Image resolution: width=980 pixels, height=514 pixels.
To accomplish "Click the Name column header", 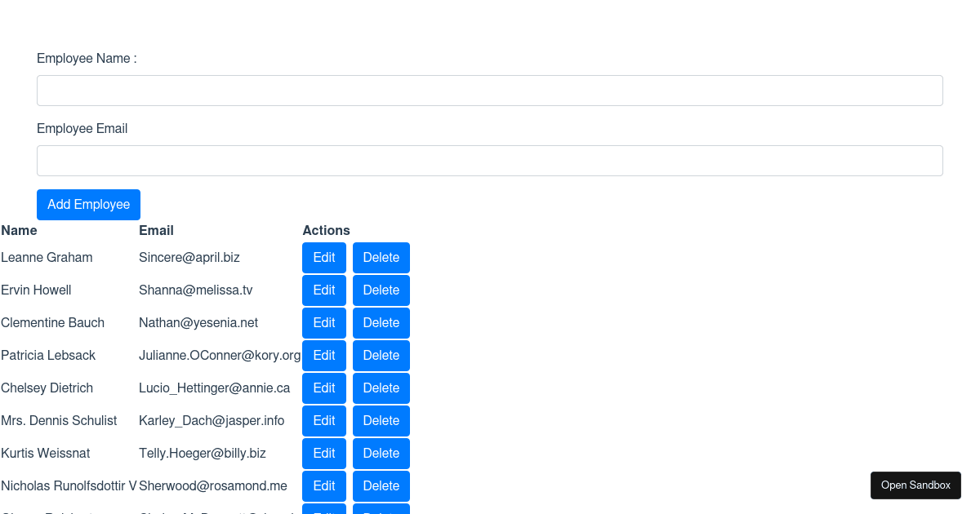I will pos(19,230).
